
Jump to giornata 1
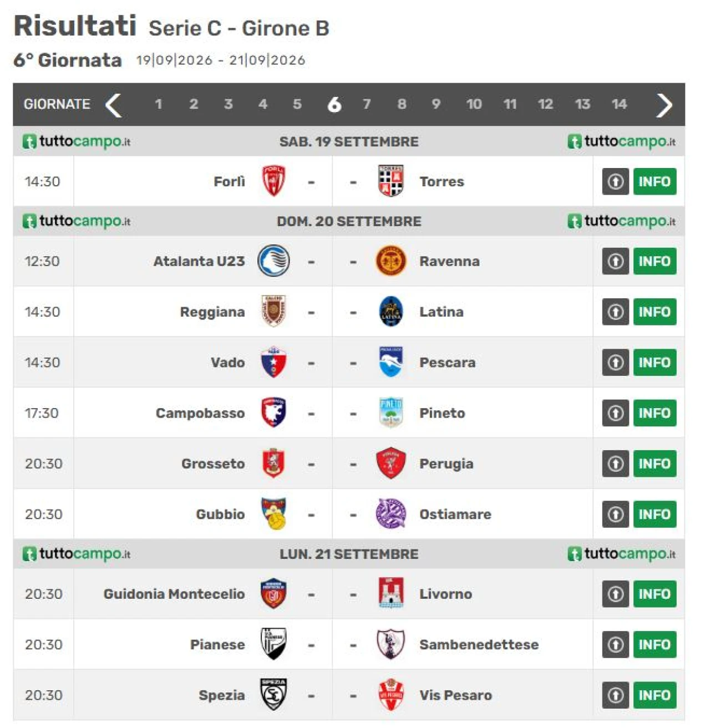click(159, 104)
